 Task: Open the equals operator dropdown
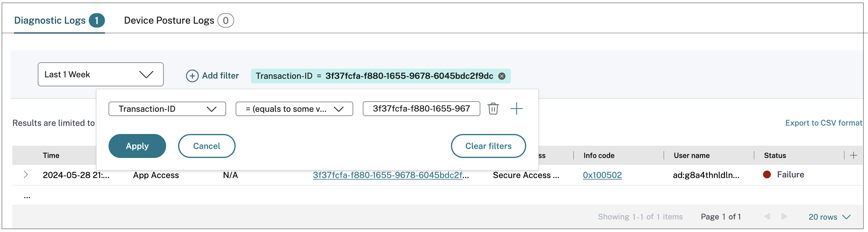(294, 109)
